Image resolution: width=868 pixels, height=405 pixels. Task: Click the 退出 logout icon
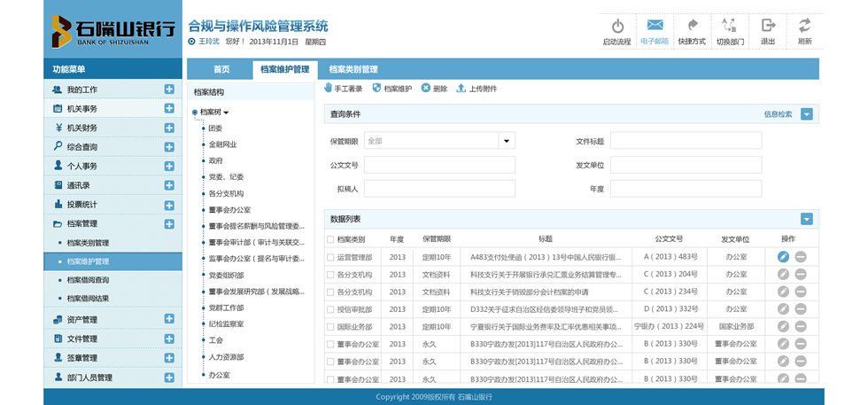pyautogui.click(x=768, y=26)
